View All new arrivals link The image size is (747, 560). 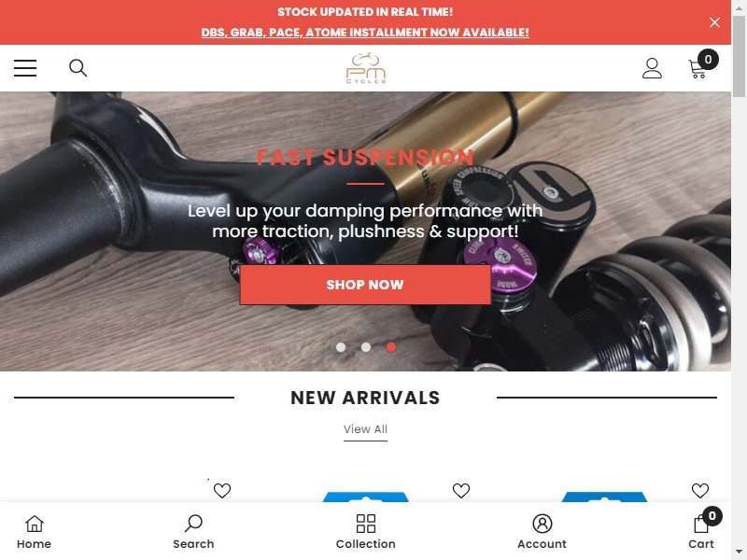tap(365, 429)
